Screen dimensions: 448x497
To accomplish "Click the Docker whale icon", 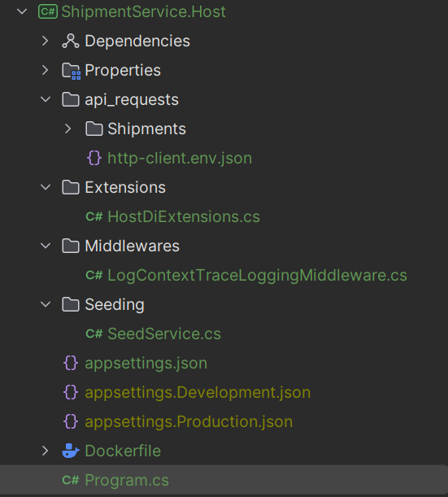I will coord(71,451).
